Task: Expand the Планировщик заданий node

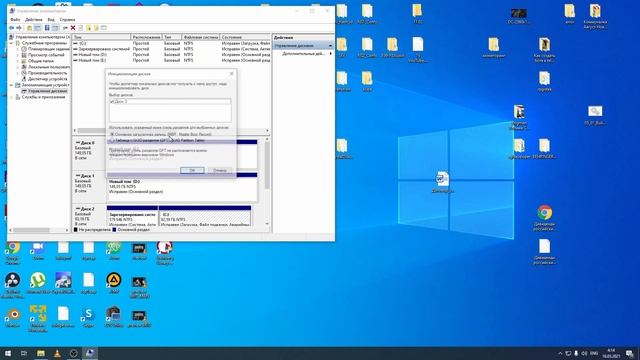Action: pyautogui.click(x=18, y=49)
